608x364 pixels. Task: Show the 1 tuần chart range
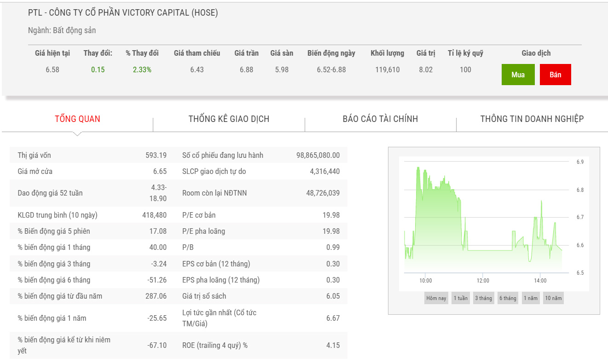[x=460, y=298]
